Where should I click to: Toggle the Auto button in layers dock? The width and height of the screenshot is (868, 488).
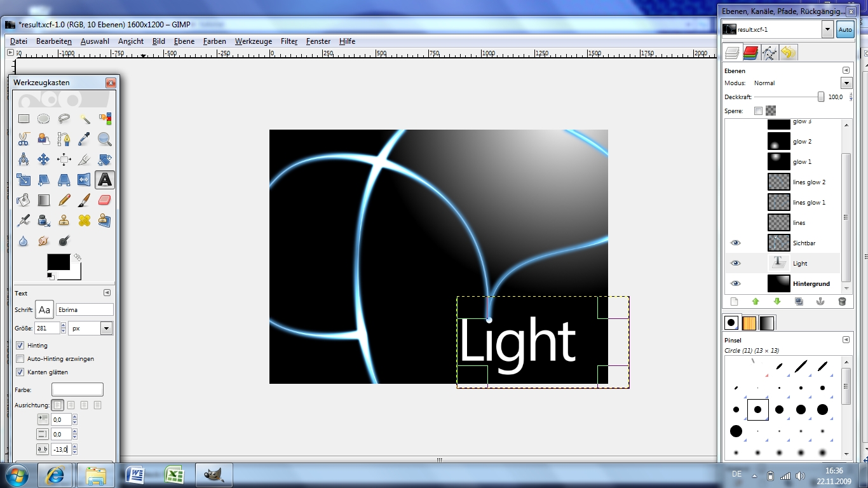pos(845,29)
